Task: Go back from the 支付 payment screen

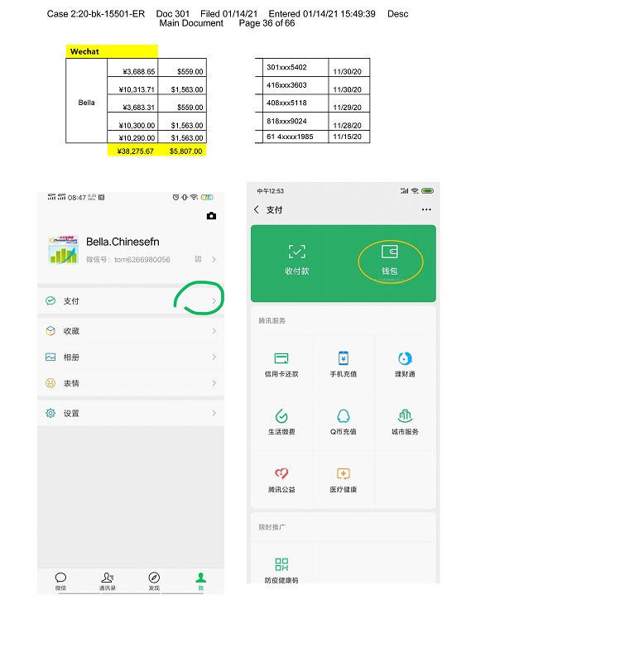Action: click(x=257, y=209)
